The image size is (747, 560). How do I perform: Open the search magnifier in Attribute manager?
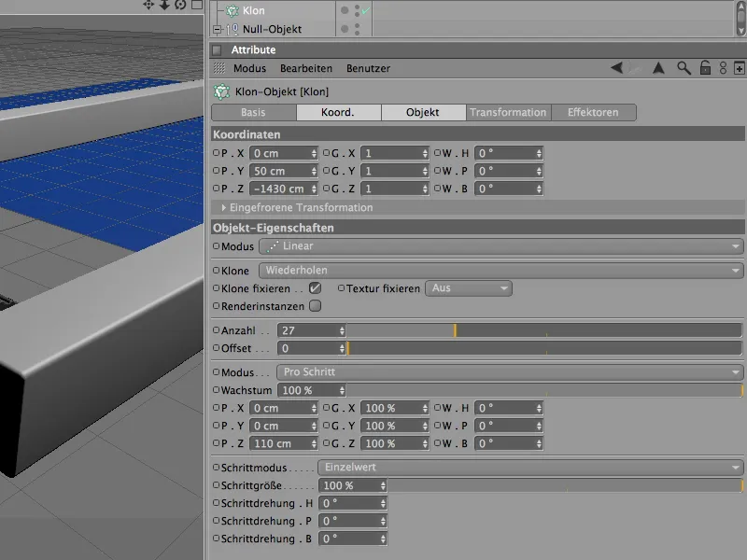[684, 68]
